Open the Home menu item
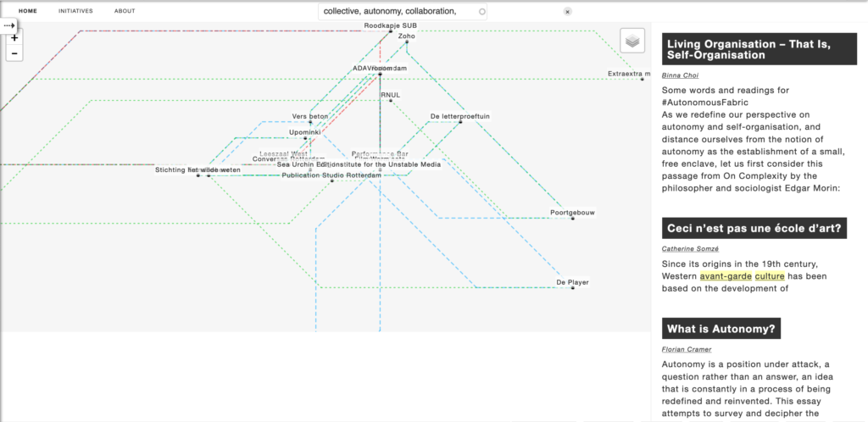Screen dimensions: 868x422 click(27, 11)
